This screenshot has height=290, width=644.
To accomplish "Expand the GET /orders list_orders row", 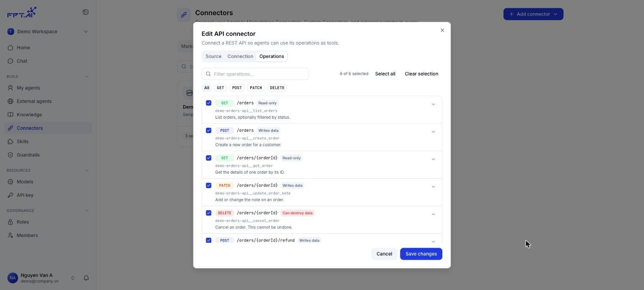I will pos(433,104).
